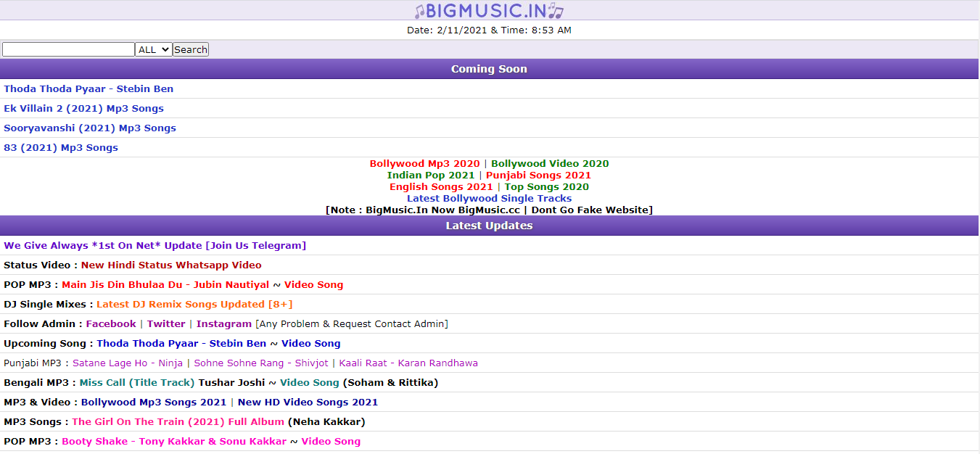980x454 pixels.
Task: Open Indian Pop 2021 link
Action: click(431, 176)
